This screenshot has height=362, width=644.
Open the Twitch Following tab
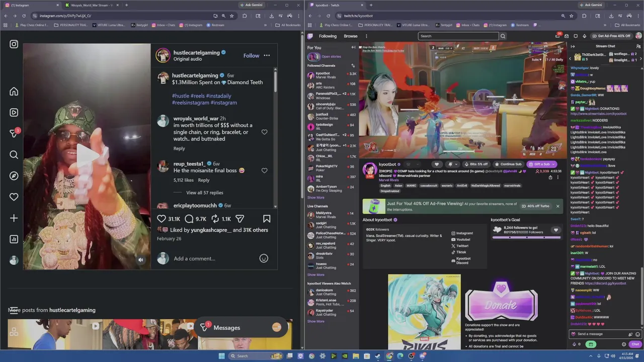point(328,36)
